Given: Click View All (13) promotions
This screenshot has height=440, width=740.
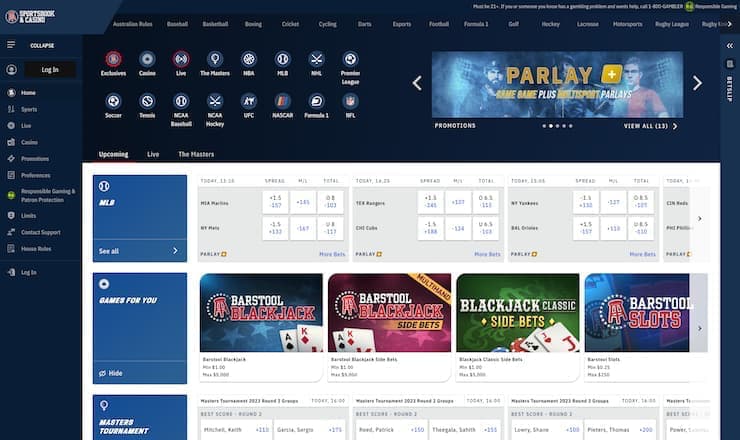Looking at the screenshot, I should click(x=650, y=126).
